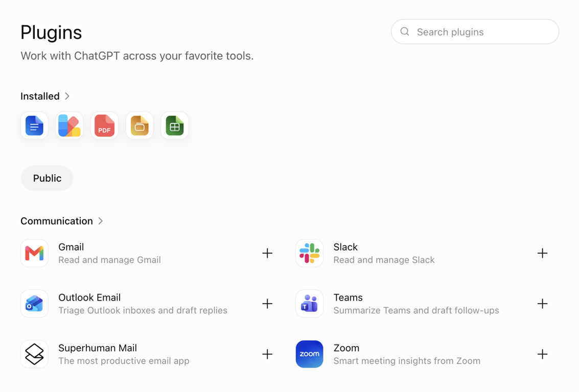Image resolution: width=579 pixels, height=392 pixels.
Task: Click "Read and manage Gmail" description
Action: click(x=110, y=260)
